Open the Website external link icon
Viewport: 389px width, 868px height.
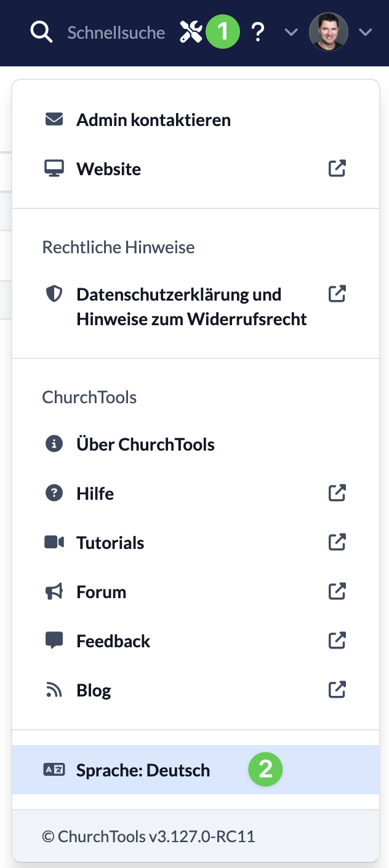point(337,168)
